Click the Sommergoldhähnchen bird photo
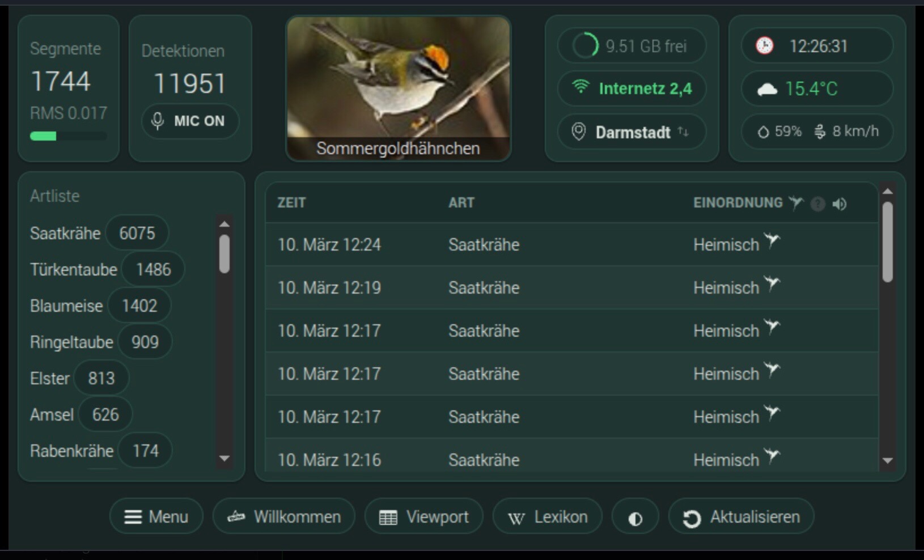Viewport: 924px width, 560px height. click(x=398, y=79)
